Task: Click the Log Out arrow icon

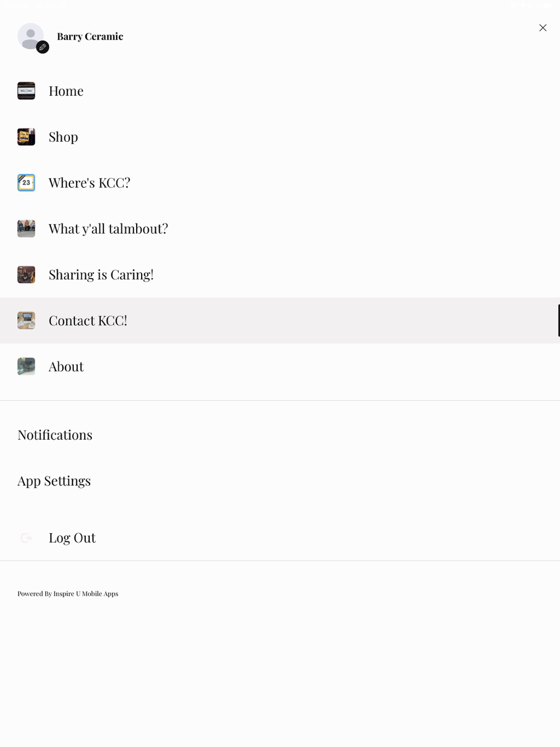Action: 26,538
